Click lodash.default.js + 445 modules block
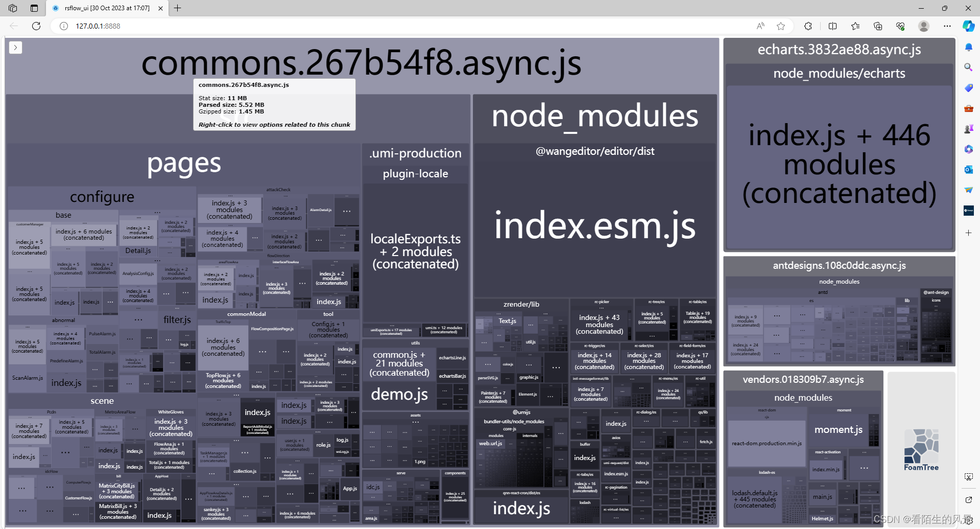Screen dimensions: 980x529 point(755,499)
